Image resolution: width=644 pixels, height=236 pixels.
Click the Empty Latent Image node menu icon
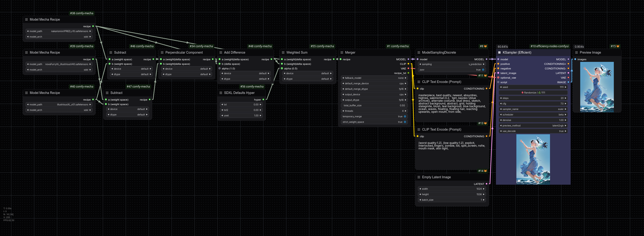(419, 177)
